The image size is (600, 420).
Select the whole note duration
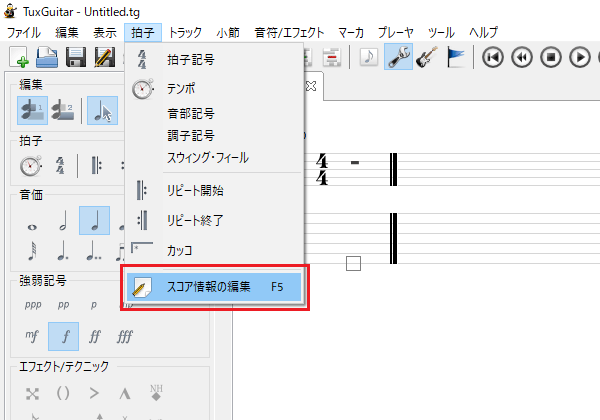click(33, 227)
